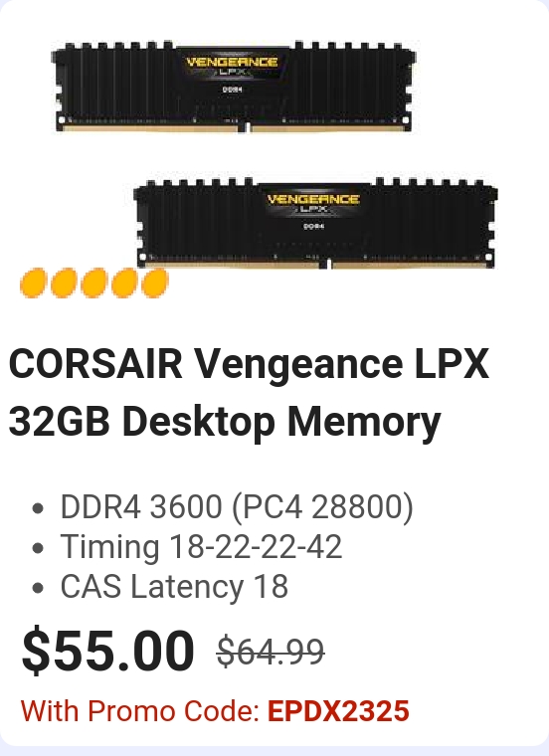Select the fourth rating egg icon
The width and height of the screenshot is (549, 756).
pyautogui.click(x=124, y=283)
